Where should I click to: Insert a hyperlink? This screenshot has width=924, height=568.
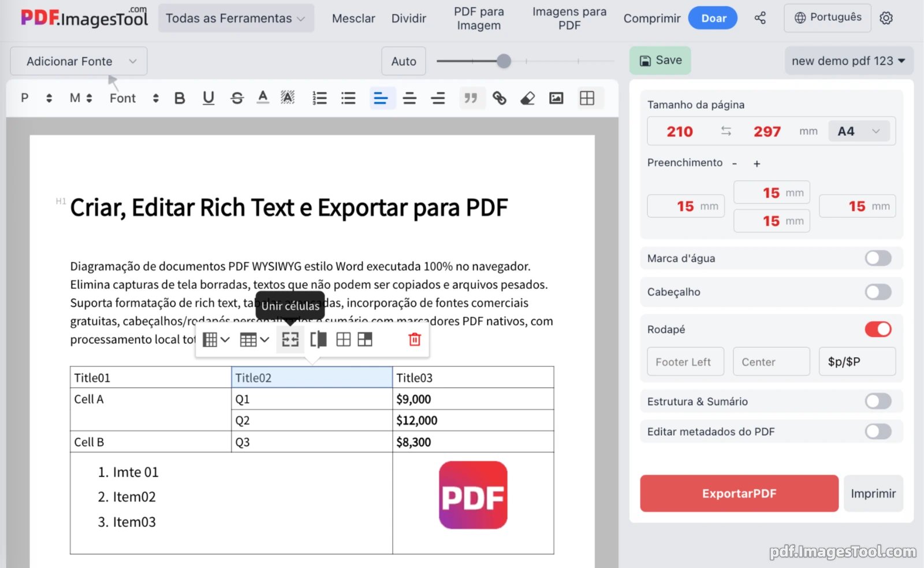coord(500,98)
